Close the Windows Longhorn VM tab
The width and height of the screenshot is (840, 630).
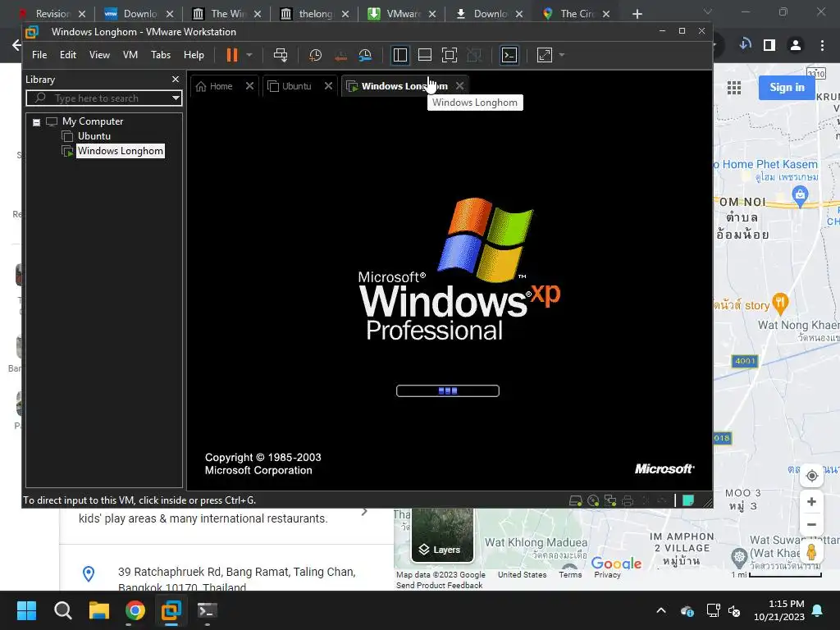point(459,85)
